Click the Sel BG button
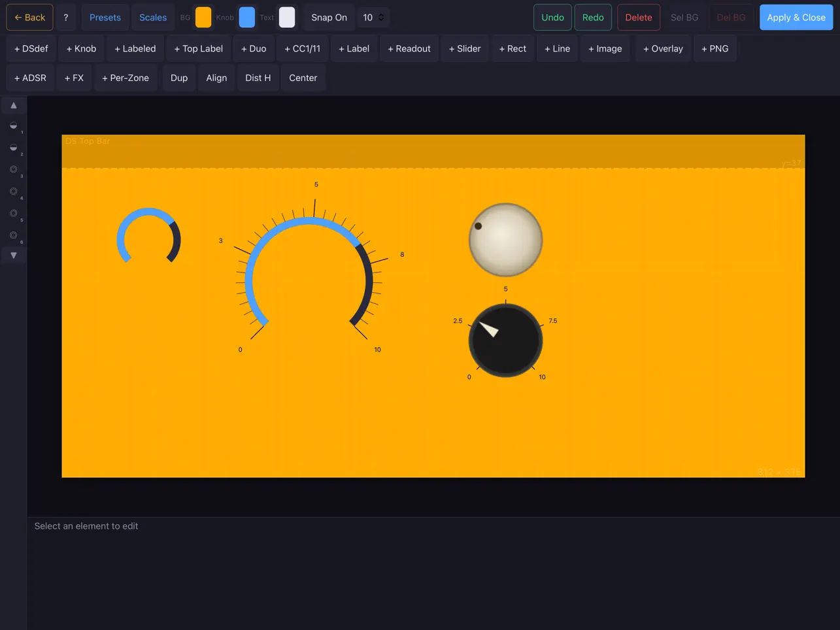This screenshot has width=840, height=630. pos(684,18)
